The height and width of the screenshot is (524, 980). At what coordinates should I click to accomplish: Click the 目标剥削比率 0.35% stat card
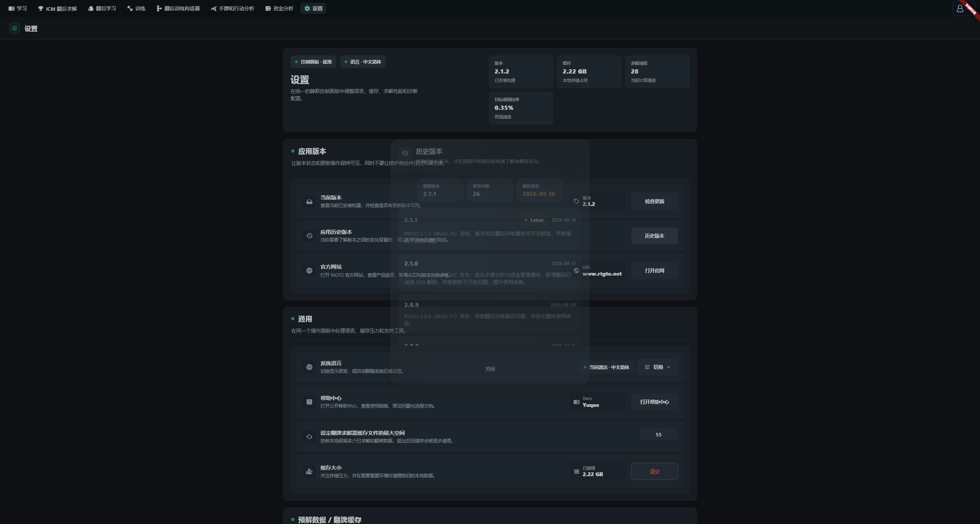pos(521,108)
